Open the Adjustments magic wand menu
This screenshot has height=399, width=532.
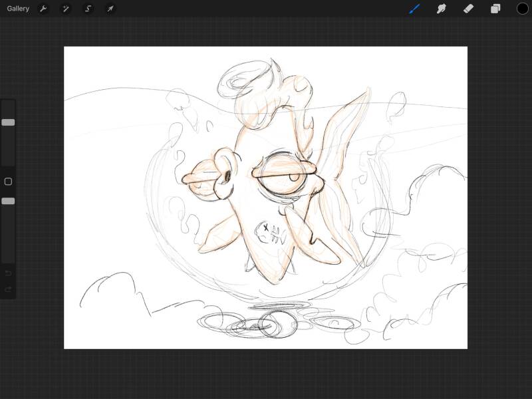pos(65,9)
